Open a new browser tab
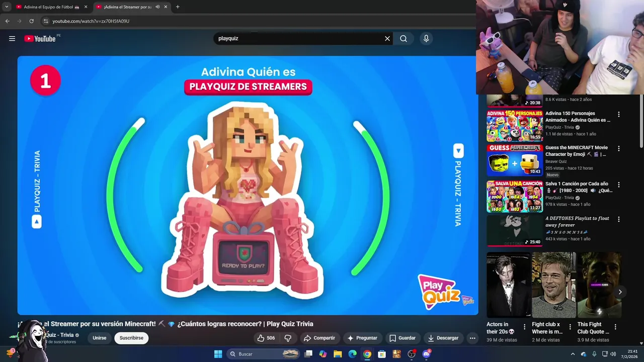Viewport: 644px width, 362px height. (x=178, y=7)
